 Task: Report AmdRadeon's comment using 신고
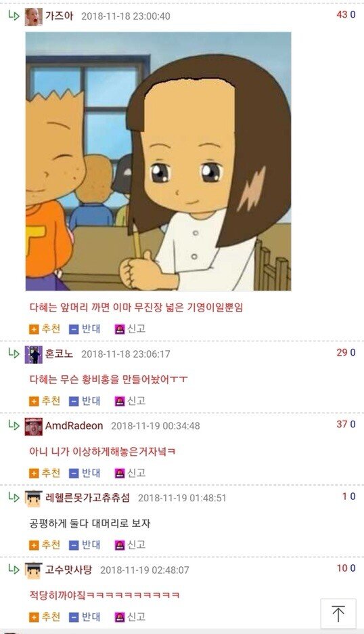(130, 473)
